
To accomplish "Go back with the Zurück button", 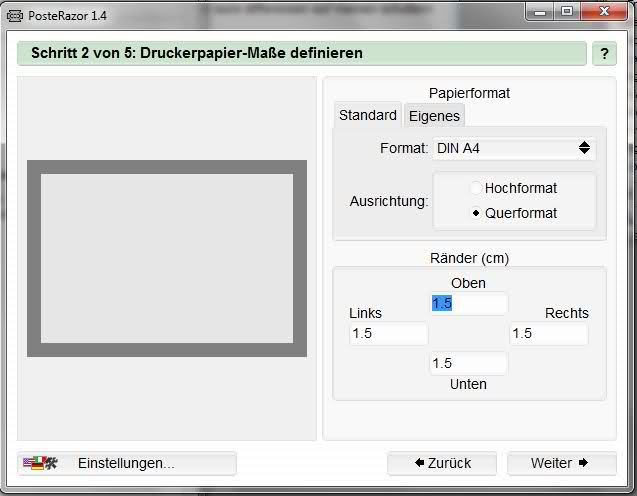I will click(x=442, y=463).
